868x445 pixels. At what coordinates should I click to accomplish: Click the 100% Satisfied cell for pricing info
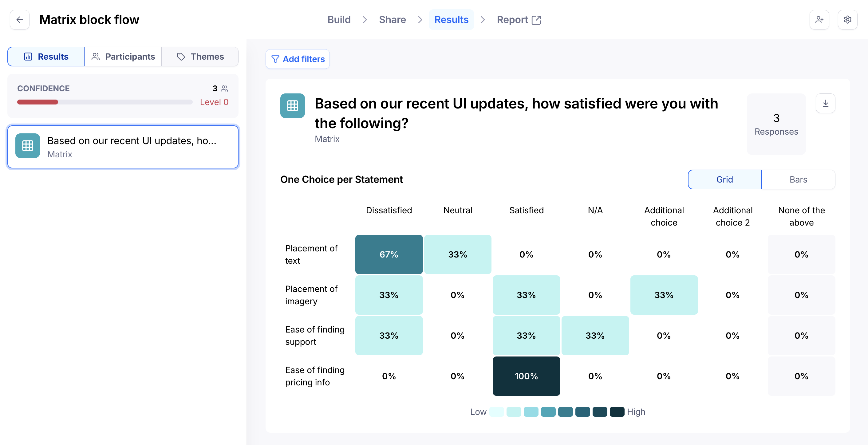click(x=526, y=376)
